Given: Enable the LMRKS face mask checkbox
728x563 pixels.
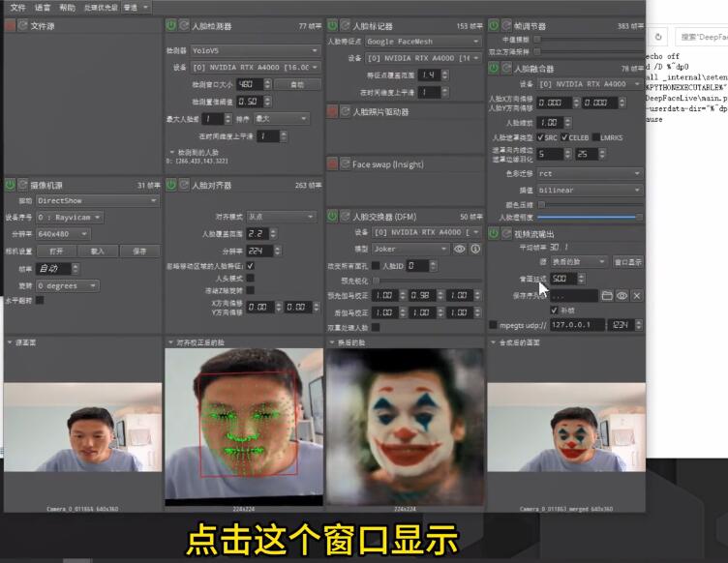Looking at the screenshot, I should click(x=596, y=137).
